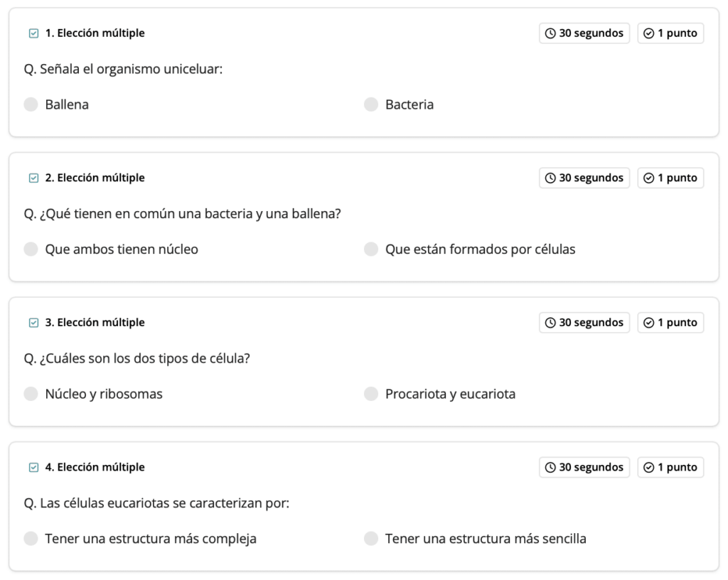Click the check-circle icon in question 4 points
The width and height of the screenshot is (728, 580).
tap(648, 468)
